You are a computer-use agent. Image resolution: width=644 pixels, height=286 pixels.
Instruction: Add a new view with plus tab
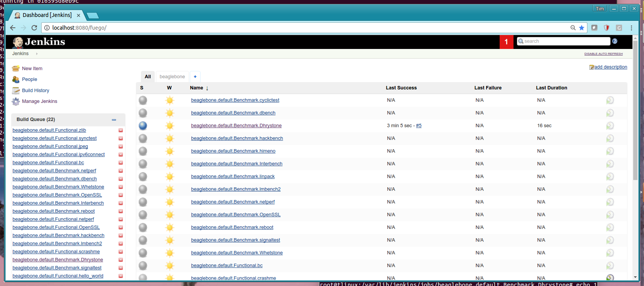(x=195, y=77)
